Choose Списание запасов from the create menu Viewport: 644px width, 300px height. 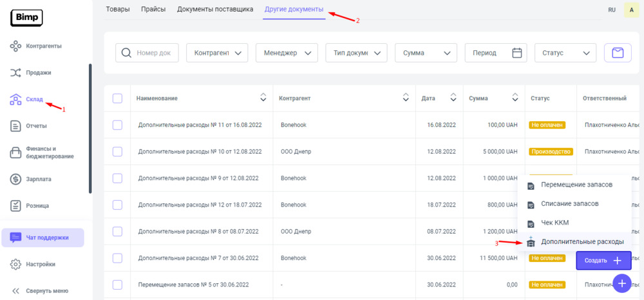pos(569,203)
